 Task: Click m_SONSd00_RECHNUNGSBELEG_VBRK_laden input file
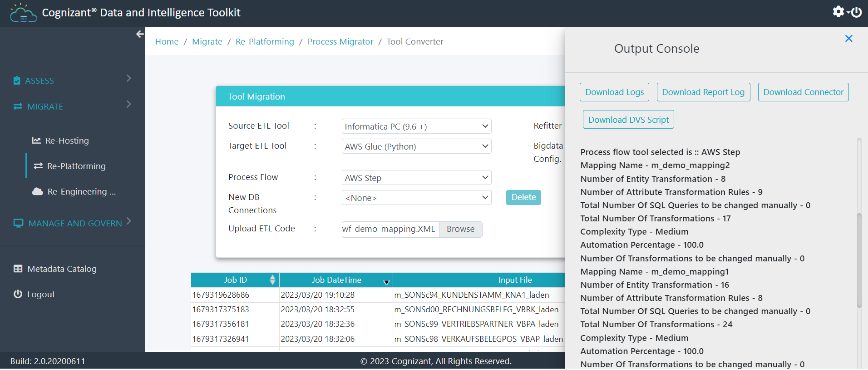[x=476, y=310]
